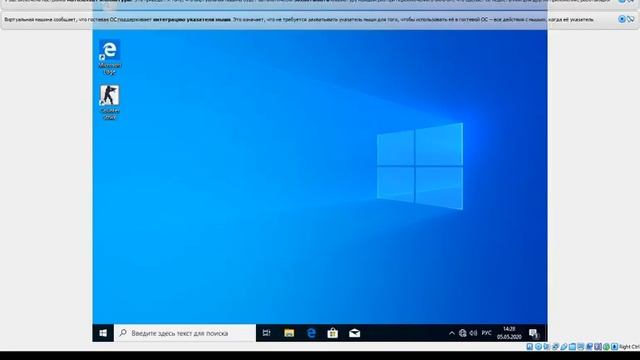Click the VirtualBox display indicator
The height and width of the screenshot is (360, 640).
click(580, 347)
